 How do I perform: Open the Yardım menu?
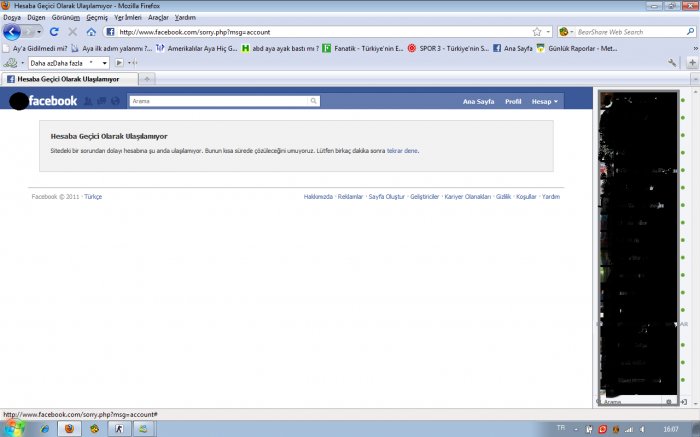185,17
